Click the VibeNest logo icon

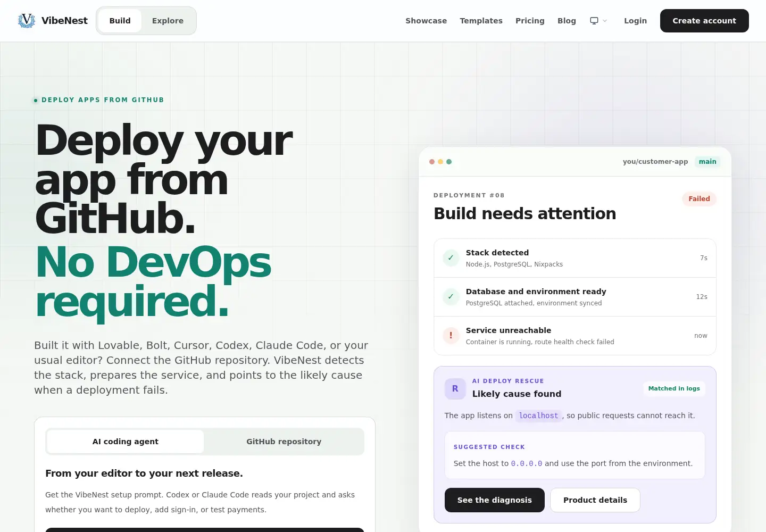click(x=27, y=21)
